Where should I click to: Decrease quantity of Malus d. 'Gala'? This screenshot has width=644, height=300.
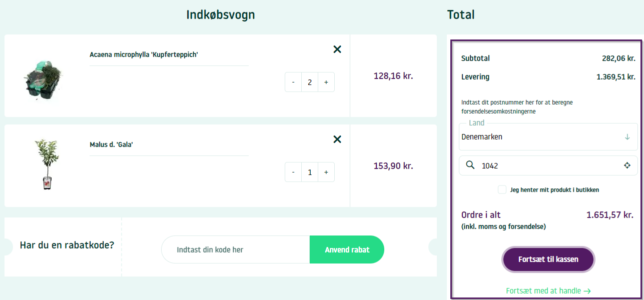click(293, 172)
